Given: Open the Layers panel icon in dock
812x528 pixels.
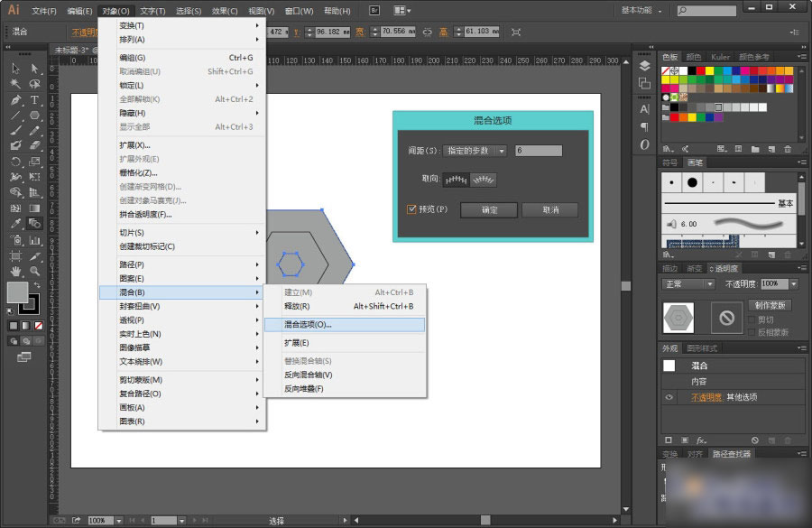Looking at the screenshot, I should (645, 66).
